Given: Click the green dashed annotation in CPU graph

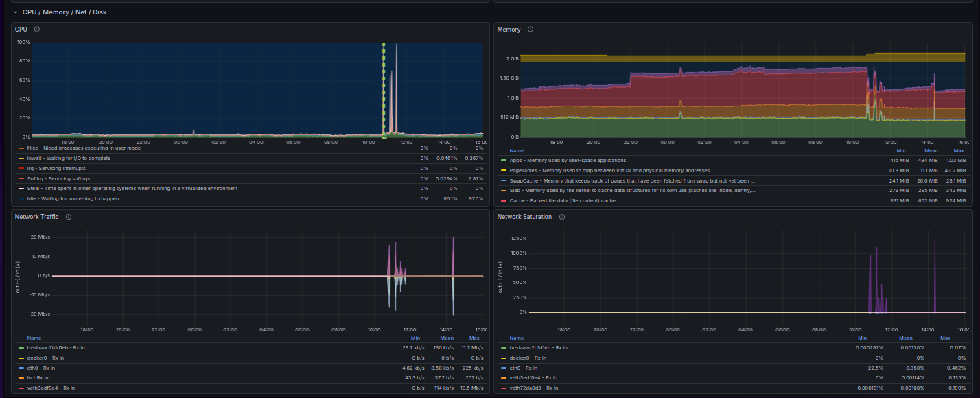Looking at the screenshot, I should pyautogui.click(x=384, y=89).
